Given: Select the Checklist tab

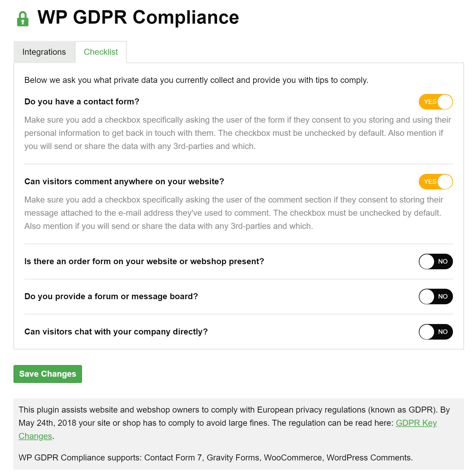Looking at the screenshot, I should pos(101,52).
